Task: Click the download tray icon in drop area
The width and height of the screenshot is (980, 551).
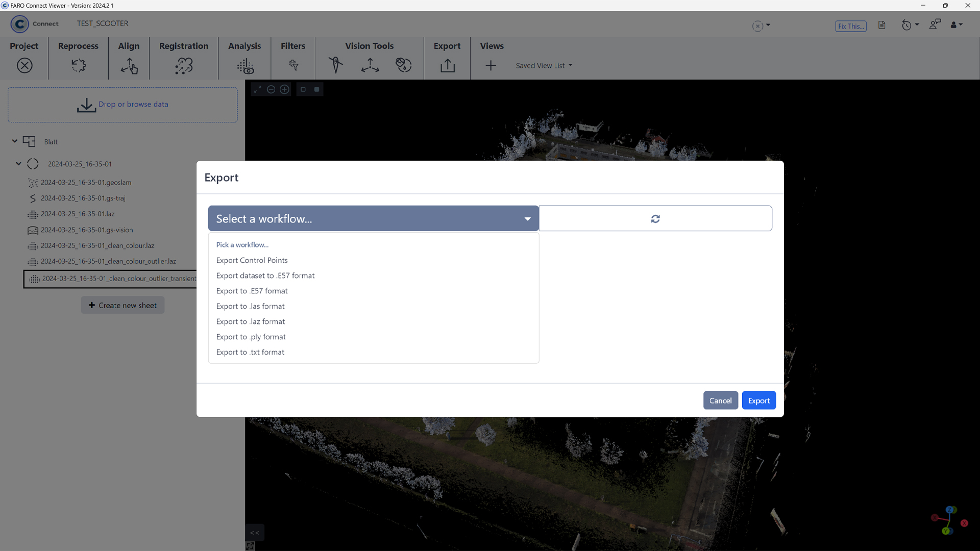Action: tap(86, 105)
